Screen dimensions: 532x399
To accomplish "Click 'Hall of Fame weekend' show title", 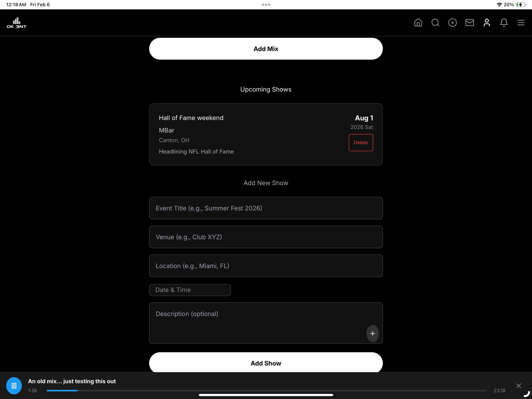I will (191, 118).
